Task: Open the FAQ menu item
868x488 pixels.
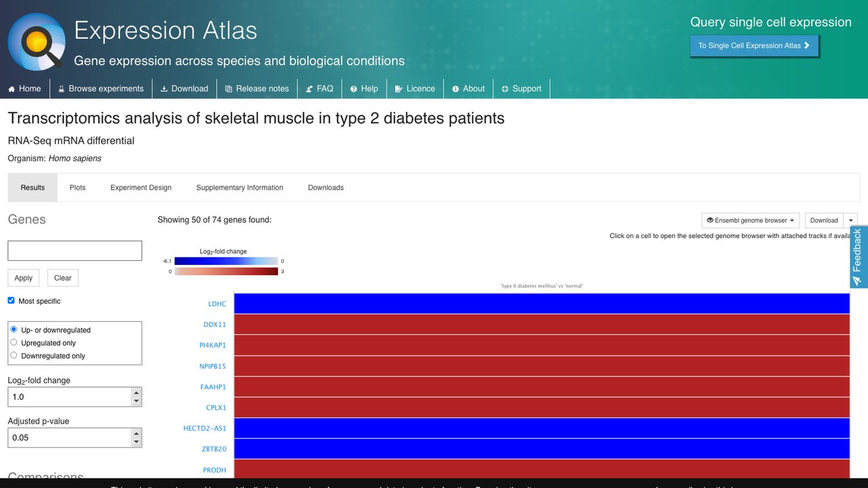Action: point(319,89)
